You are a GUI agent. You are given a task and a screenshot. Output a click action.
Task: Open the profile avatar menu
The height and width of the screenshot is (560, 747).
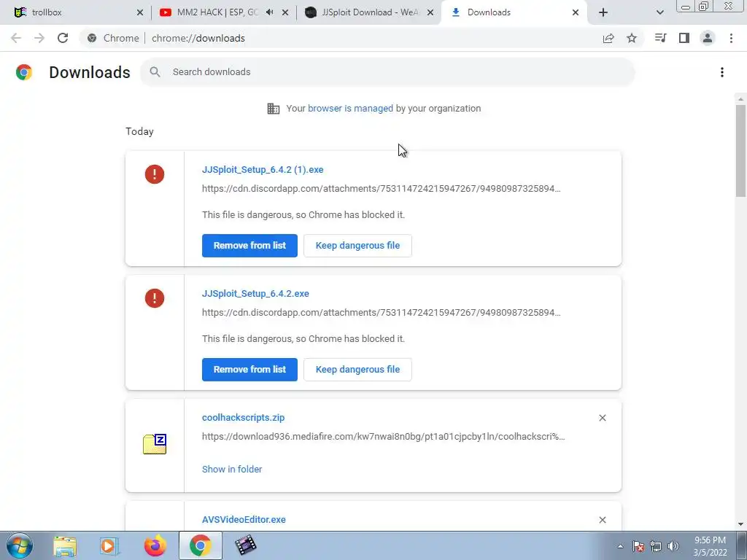(708, 38)
